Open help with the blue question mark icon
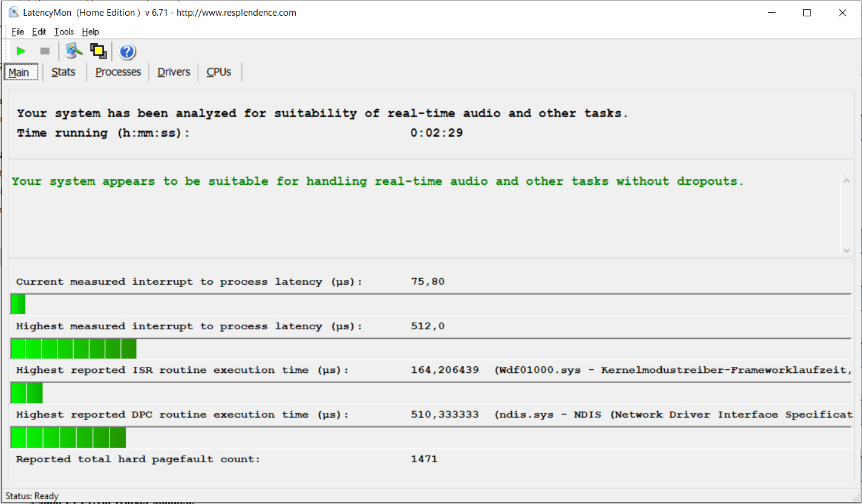Image resolution: width=862 pixels, height=504 pixels. (x=127, y=51)
